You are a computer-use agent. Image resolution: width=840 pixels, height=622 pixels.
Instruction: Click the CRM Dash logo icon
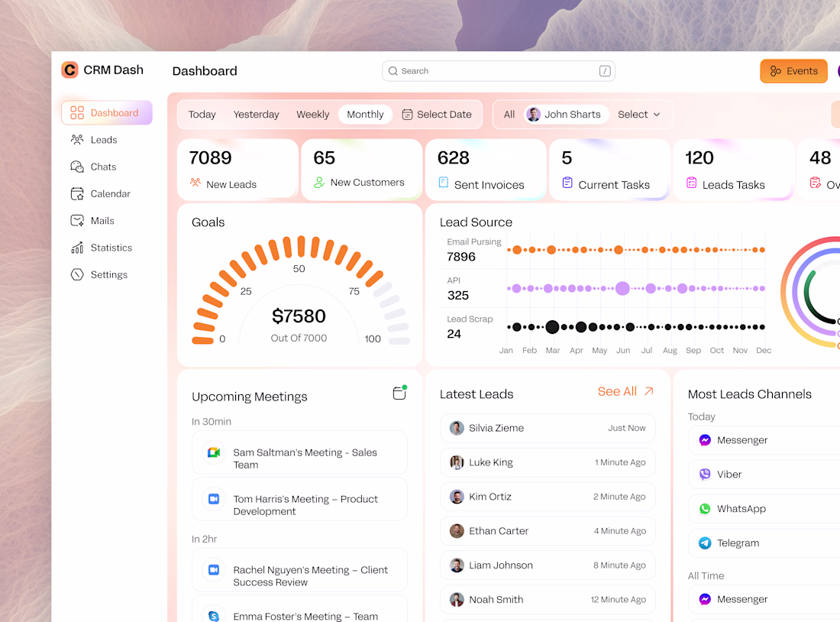(69, 70)
